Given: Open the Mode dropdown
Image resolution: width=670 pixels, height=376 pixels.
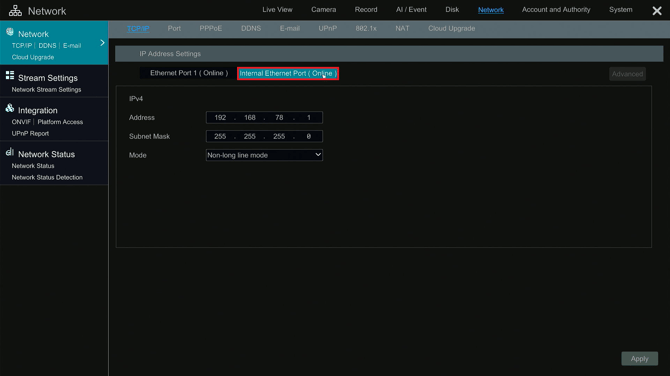Looking at the screenshot, I should 264,155.
